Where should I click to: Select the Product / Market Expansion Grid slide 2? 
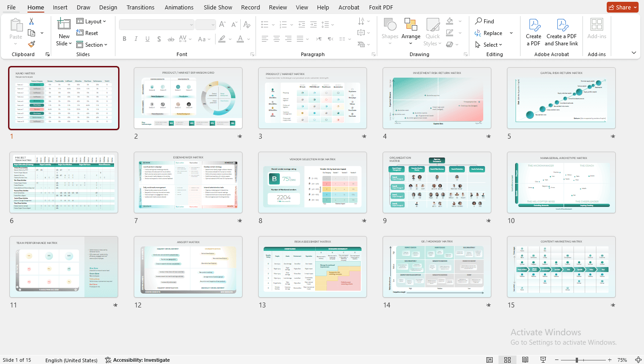[188, 98]
